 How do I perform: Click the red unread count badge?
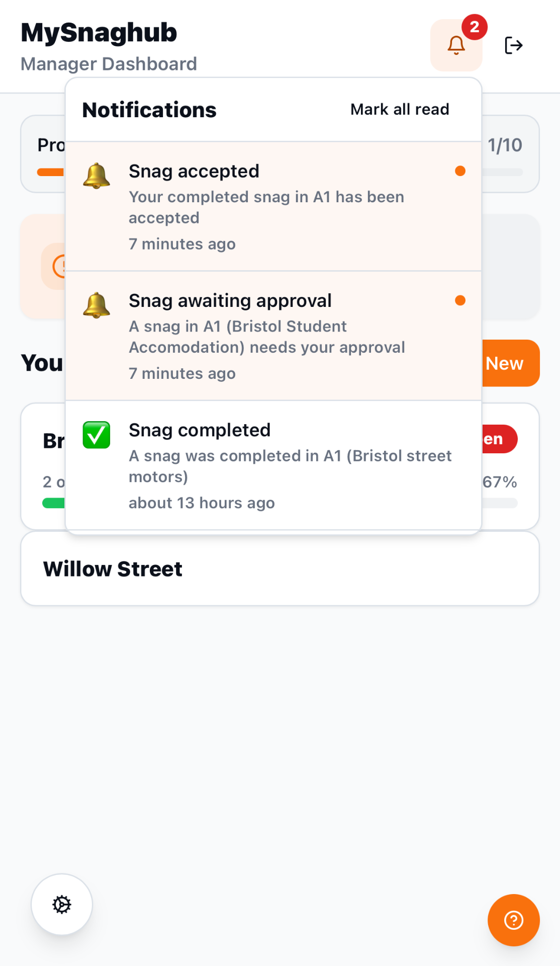(474, 27)
